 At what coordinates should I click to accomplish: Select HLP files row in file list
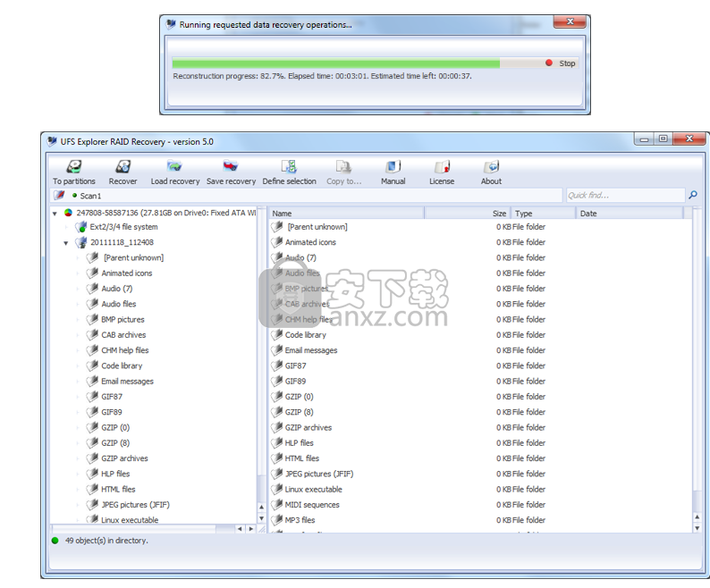click(480, 442)
